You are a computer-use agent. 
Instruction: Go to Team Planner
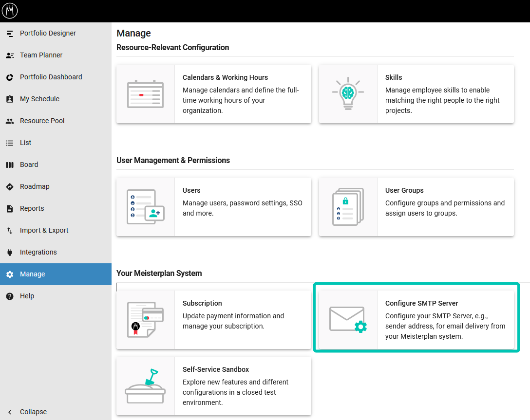point(41,55)
